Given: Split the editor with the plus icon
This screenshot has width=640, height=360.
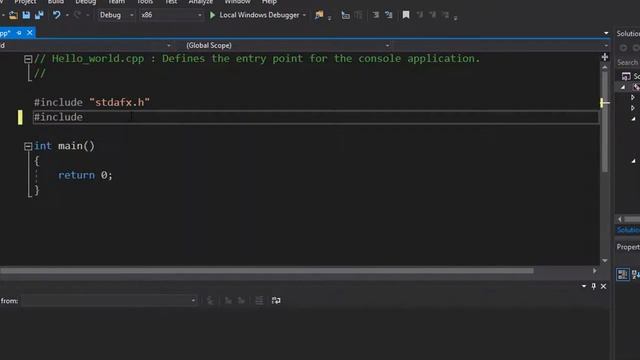Looking at the screenshot, I should coord(605,57).
